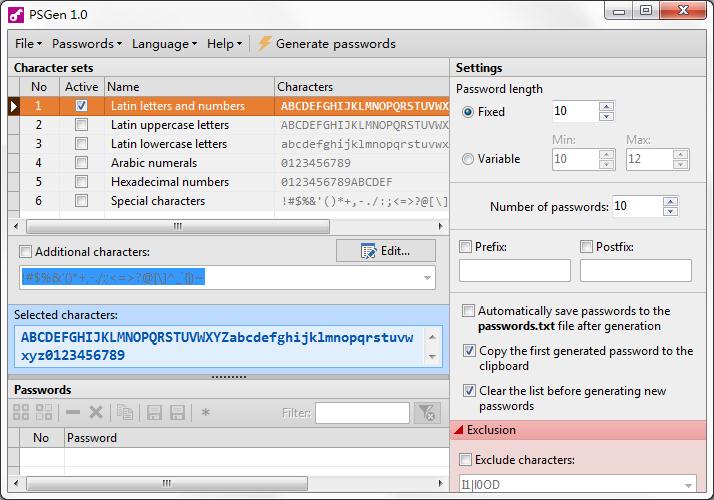
Task: Increase the Number of passwords value
Action: click(x=671, y=202)
